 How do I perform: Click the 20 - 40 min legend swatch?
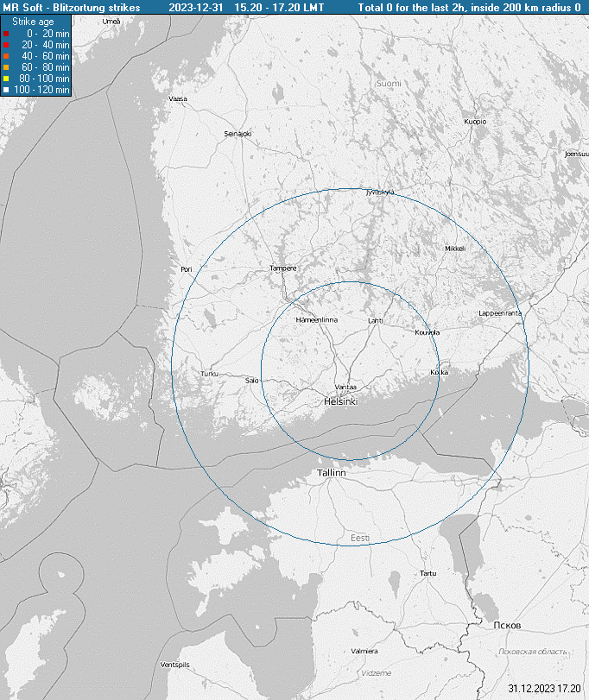(6, 44)
